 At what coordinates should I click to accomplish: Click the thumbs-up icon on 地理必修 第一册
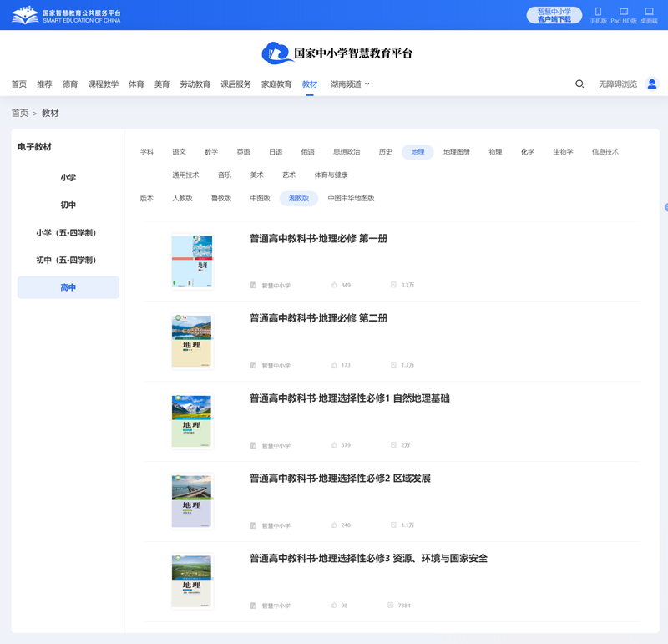335,285
